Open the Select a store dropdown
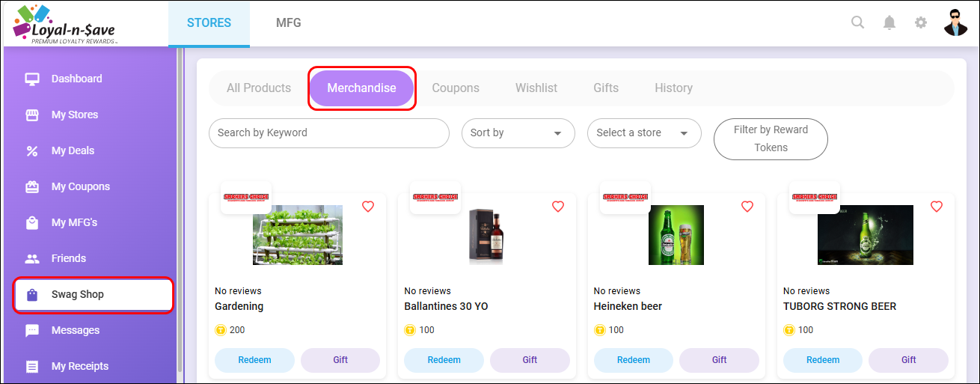The image size is (980, 384). pos(644,132)
